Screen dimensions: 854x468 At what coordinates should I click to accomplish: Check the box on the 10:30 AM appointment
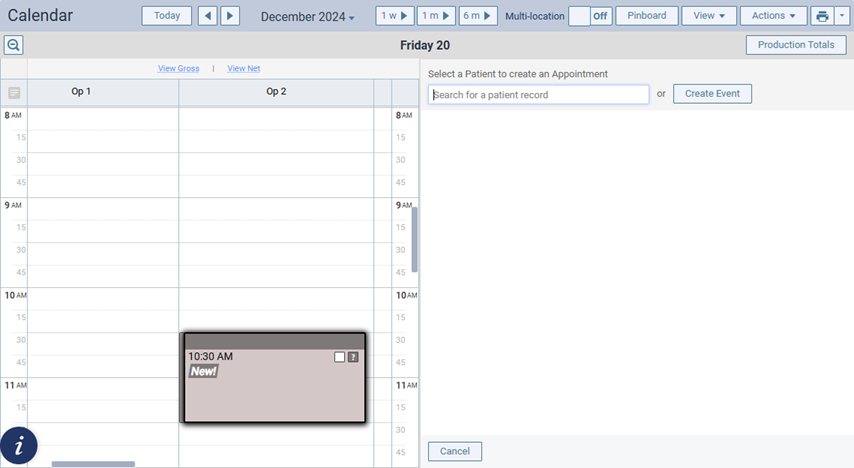coord(340,357)
